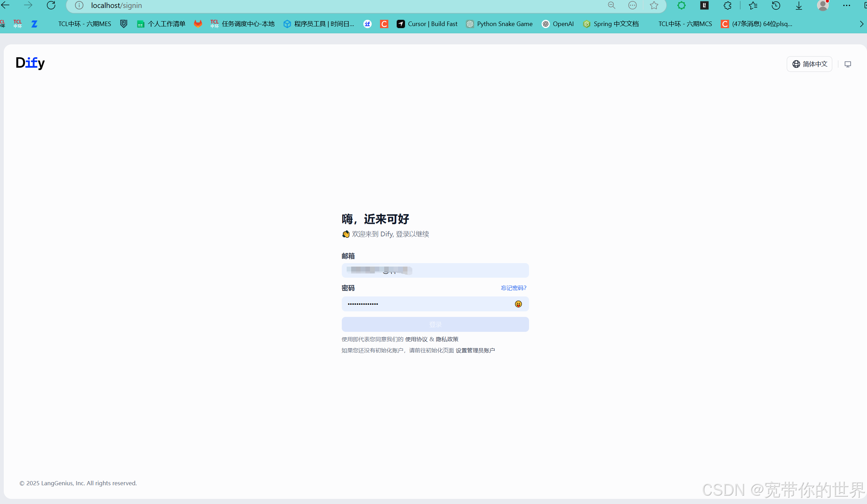The width and height of the screenshot is (867, 504).
Task: Open the (47条消息) 64位plsq... bookmark
Action: coord(757,24)
